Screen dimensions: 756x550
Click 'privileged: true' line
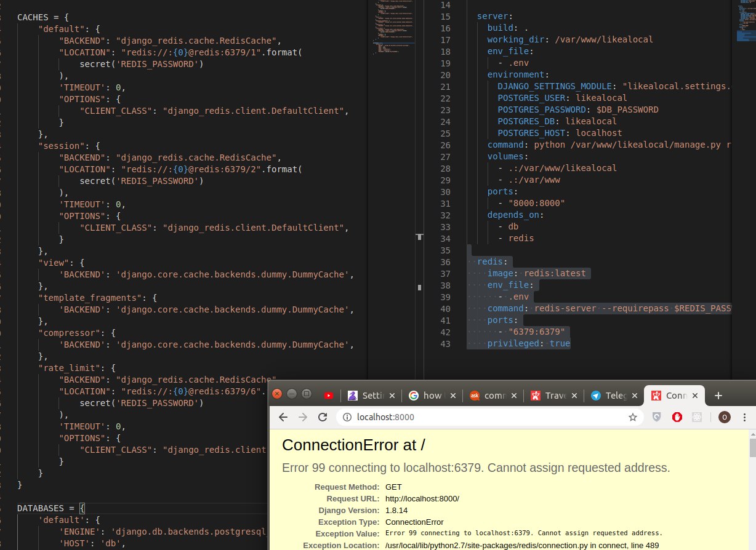pos(529,343)
